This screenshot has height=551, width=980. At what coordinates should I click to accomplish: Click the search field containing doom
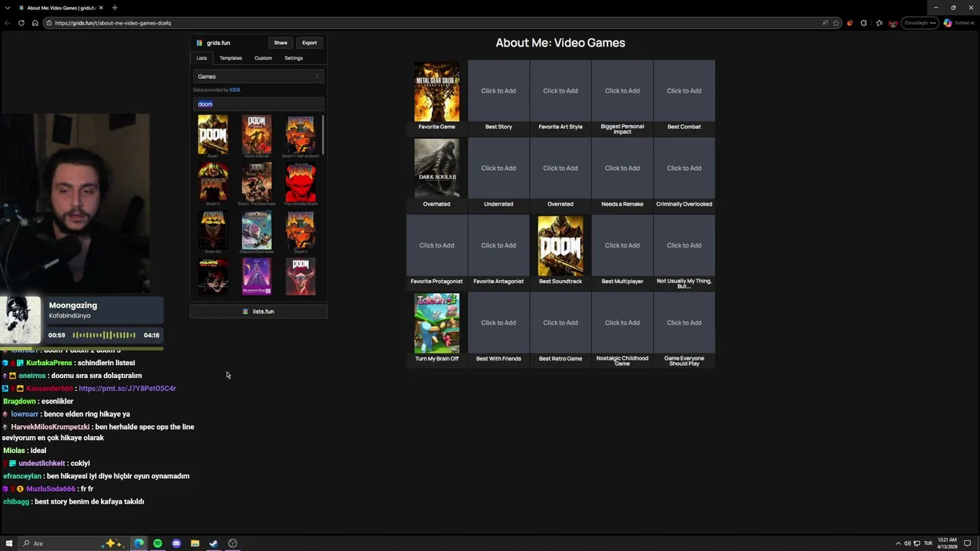tap(259, 104)
